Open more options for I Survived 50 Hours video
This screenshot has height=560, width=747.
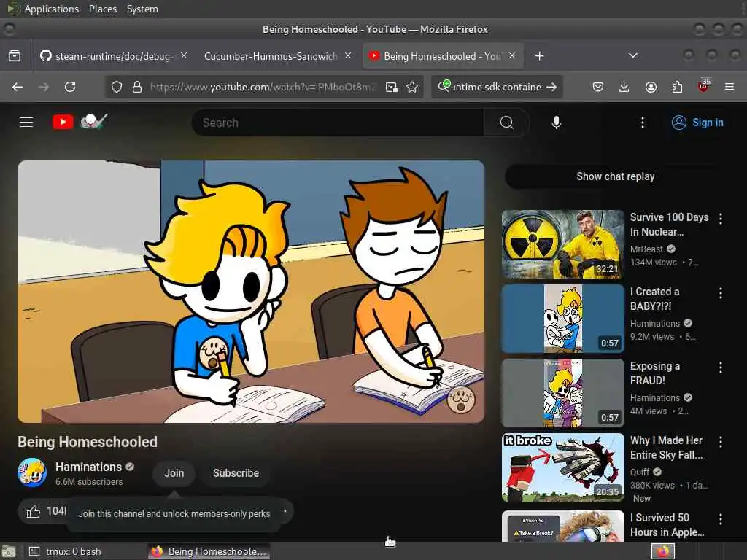click(x=720, y=518)
